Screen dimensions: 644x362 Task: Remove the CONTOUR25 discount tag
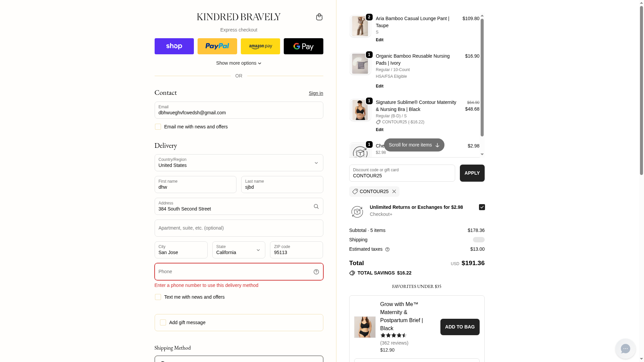coord(394,191)
